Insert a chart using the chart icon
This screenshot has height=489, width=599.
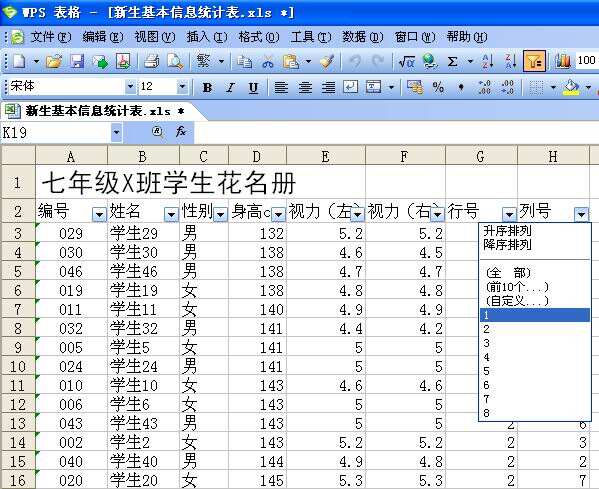tap(562, 61)
